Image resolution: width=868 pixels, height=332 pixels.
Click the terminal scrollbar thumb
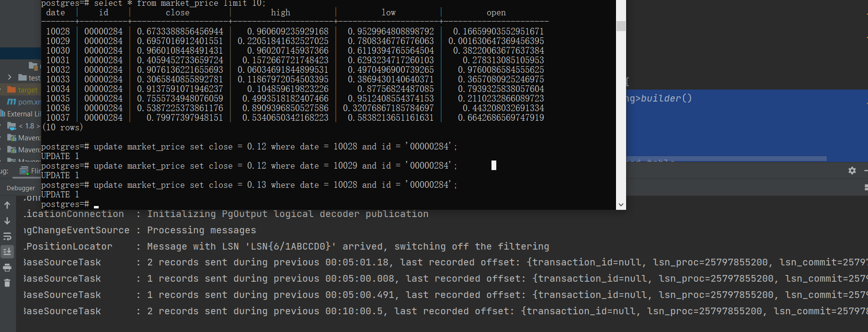[621, 26]
